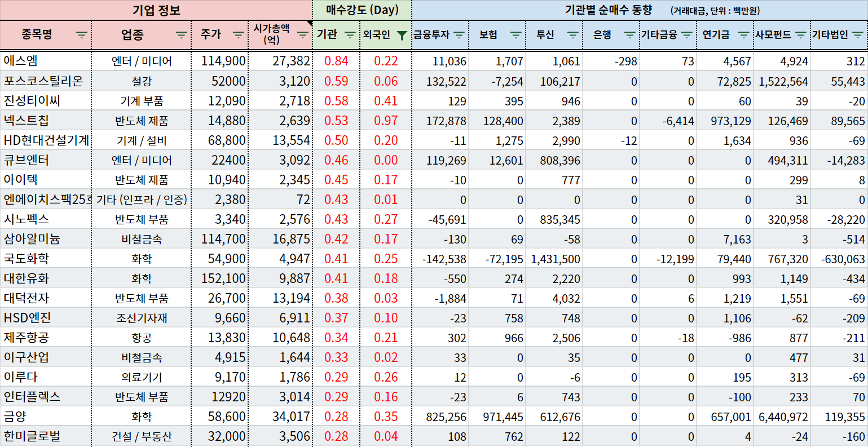The height and width of the screenshot is (447, 868).
Task: Select the 엔에이치스팩25호 stock name cell
Action: coord(46,199)
